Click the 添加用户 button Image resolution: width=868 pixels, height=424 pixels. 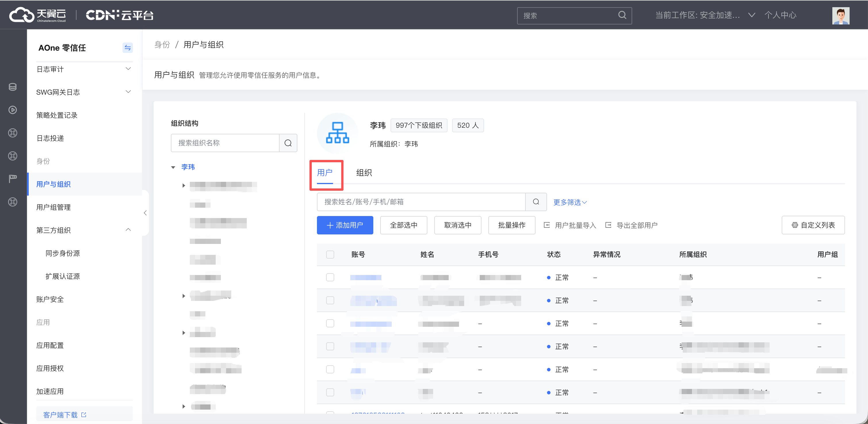point(345,225)
